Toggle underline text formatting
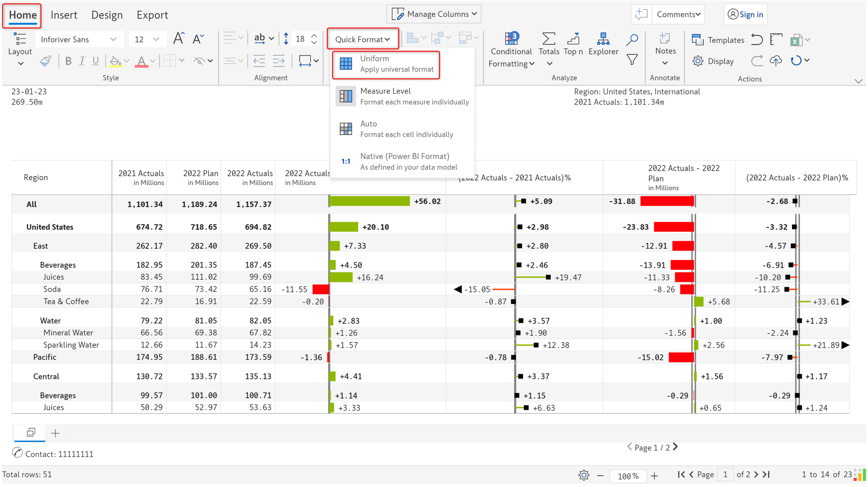This screenshot has width=868, height=487. [96, 61]
